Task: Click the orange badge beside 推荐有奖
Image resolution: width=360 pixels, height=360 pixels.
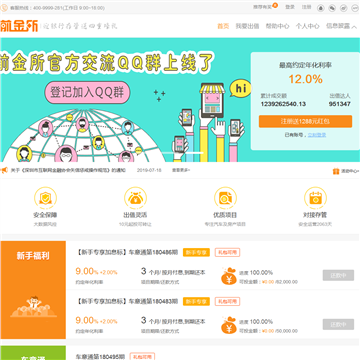Action: pyautogui.click(x=275, y=5)
